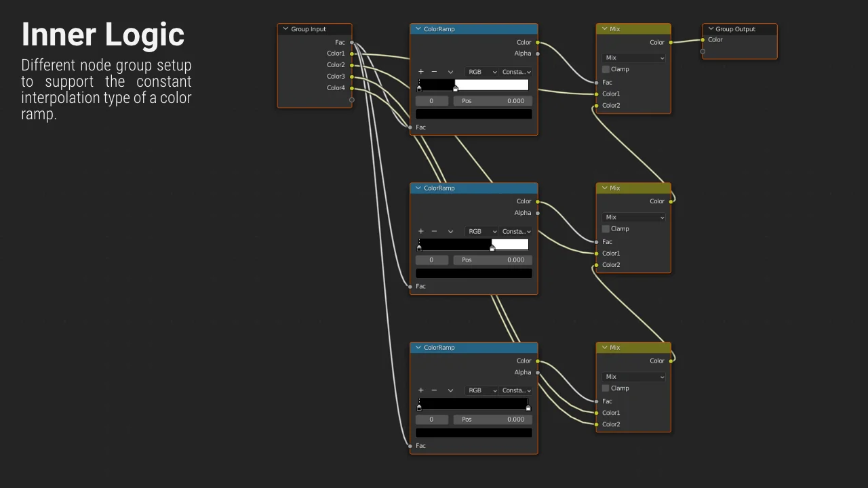Open the middle ColorRamp tools menu
Screen dimensions: 868x488
point(450,231)
